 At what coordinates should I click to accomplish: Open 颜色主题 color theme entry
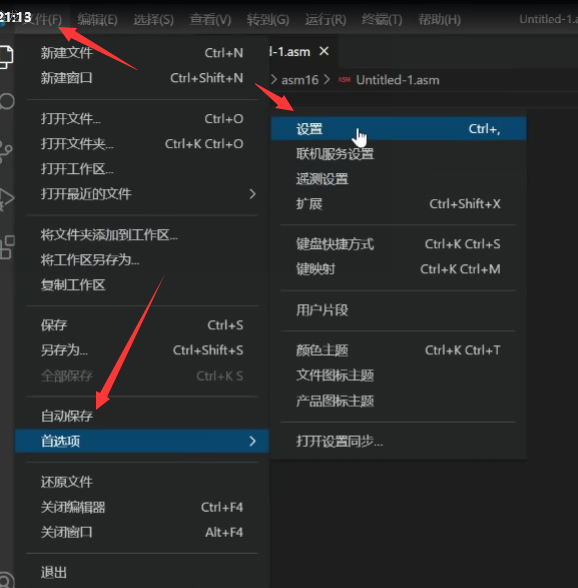tap(398, 350)
